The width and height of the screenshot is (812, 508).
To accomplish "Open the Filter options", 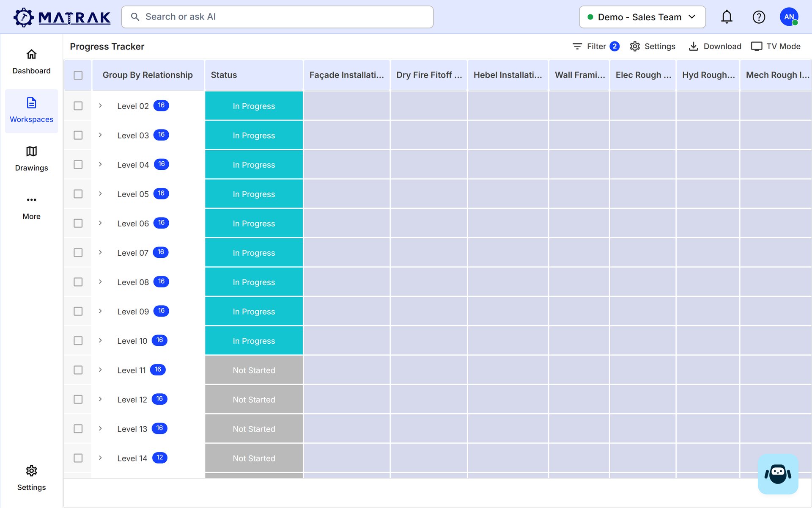I will [x=595, y=46].
